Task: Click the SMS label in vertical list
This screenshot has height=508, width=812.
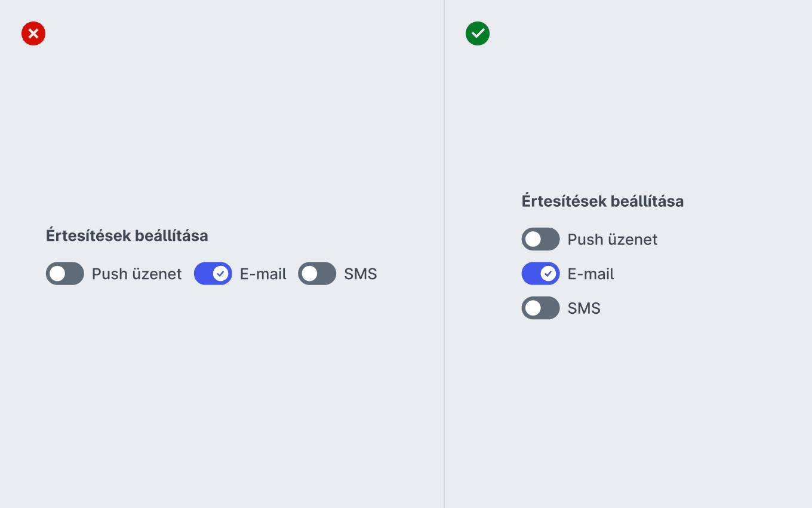Action: [584, 308]
